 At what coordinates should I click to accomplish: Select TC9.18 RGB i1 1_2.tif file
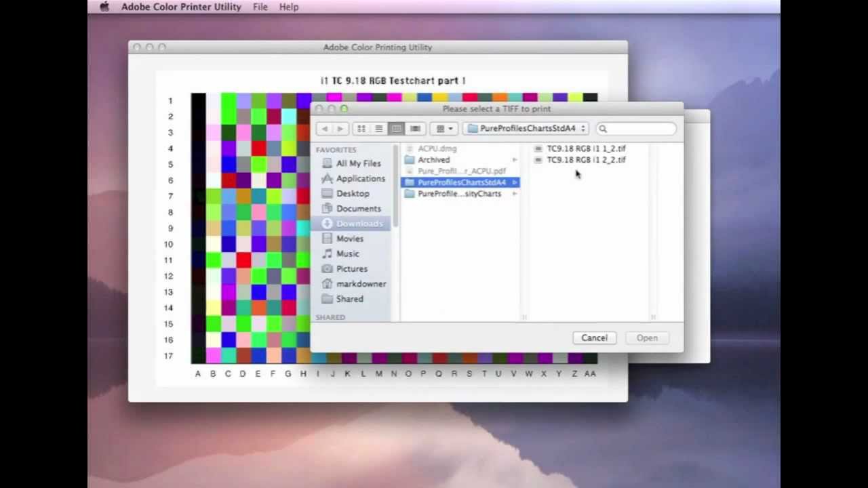coord(587,148)
